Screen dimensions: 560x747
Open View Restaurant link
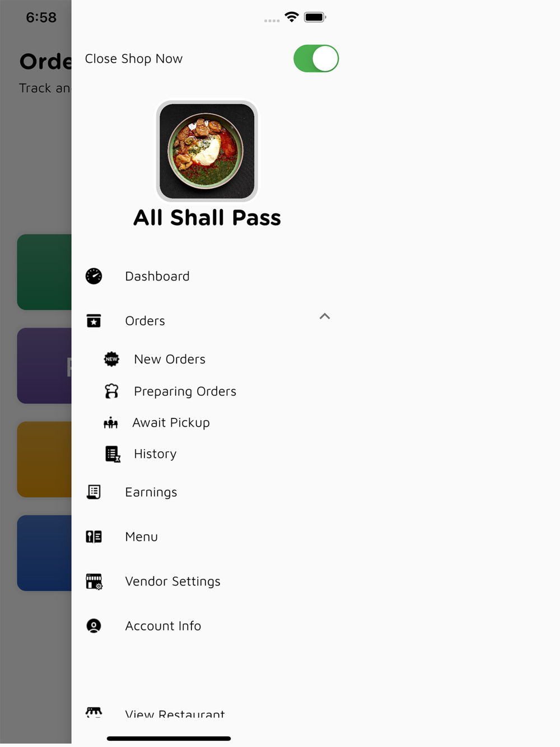[x=175, y=714]
